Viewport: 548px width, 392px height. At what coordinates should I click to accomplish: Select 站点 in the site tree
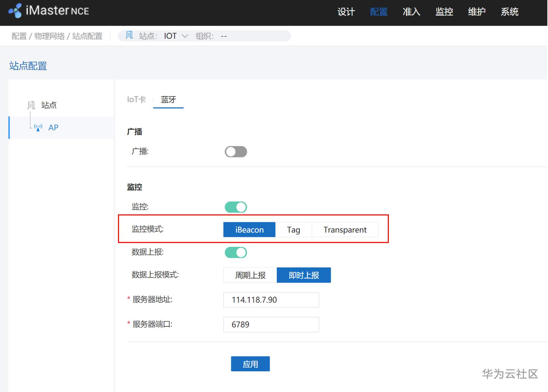coord(49,105)
